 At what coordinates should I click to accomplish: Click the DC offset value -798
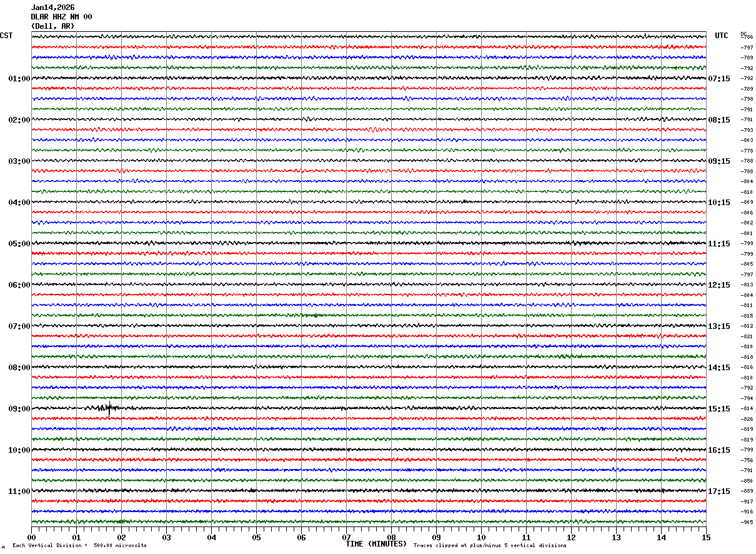tap(747, 99)
